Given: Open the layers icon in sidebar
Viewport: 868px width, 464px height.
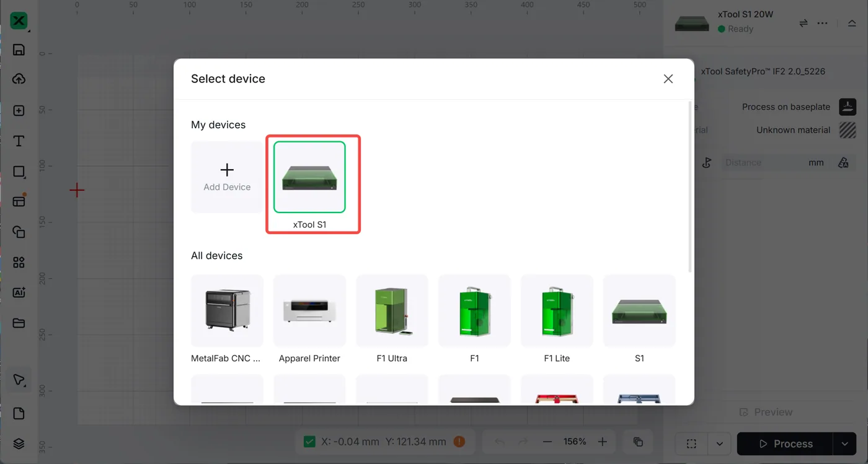Looking at the screenshot, I should click(19, 444).
